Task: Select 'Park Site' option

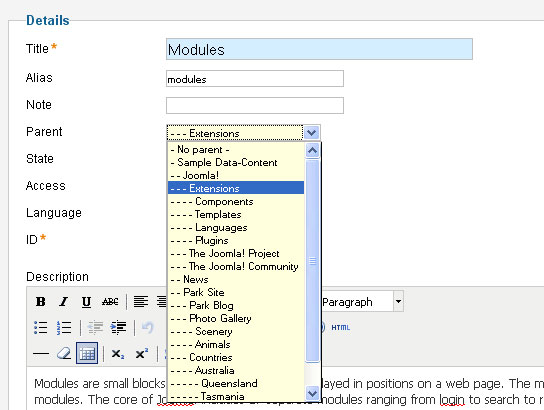Action: [x=236, y=292]
